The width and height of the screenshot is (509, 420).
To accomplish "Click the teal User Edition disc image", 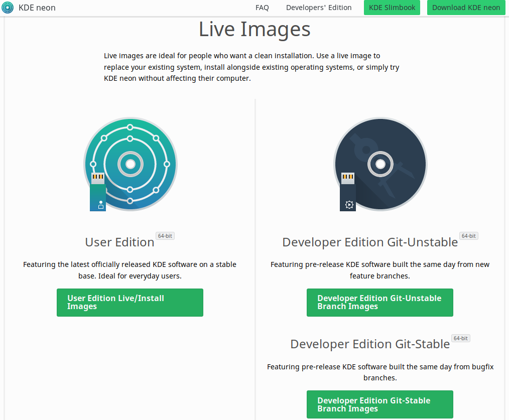I will point(131,164).
